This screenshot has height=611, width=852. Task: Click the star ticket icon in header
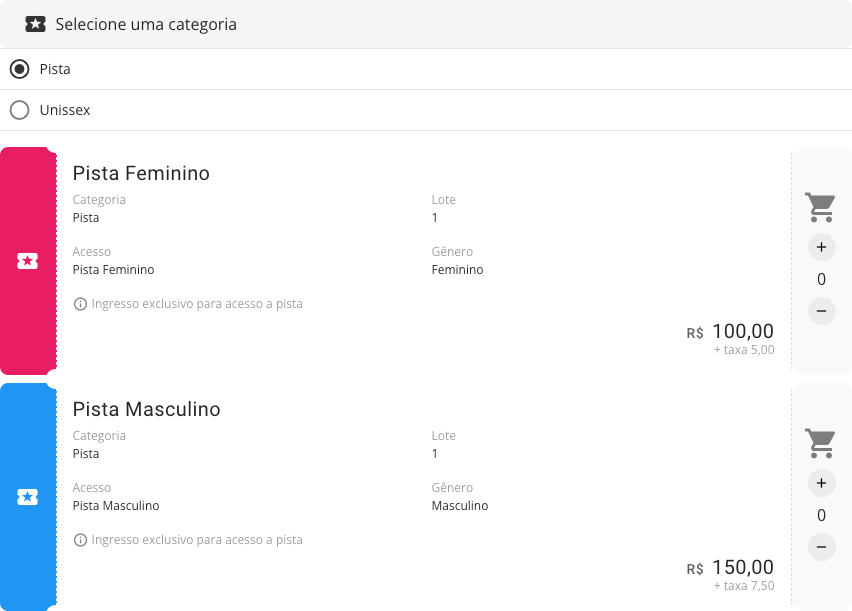tap(35, 24)
